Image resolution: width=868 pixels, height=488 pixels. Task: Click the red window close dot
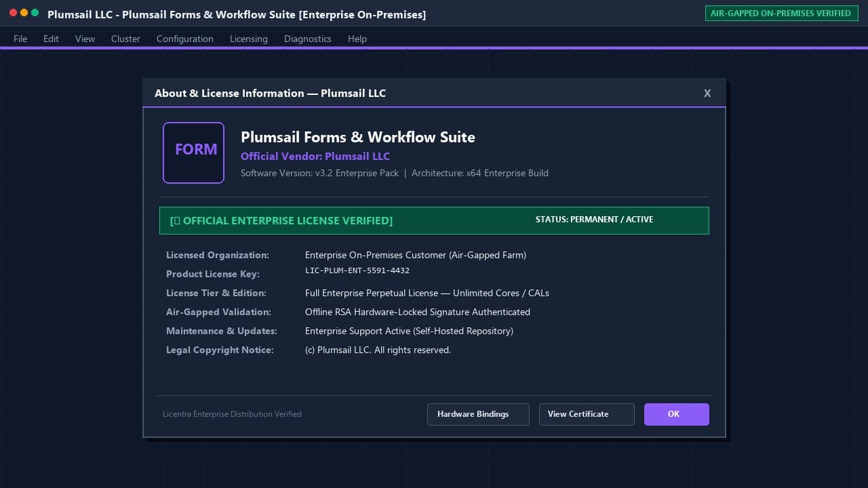click(x=13, y=13)
